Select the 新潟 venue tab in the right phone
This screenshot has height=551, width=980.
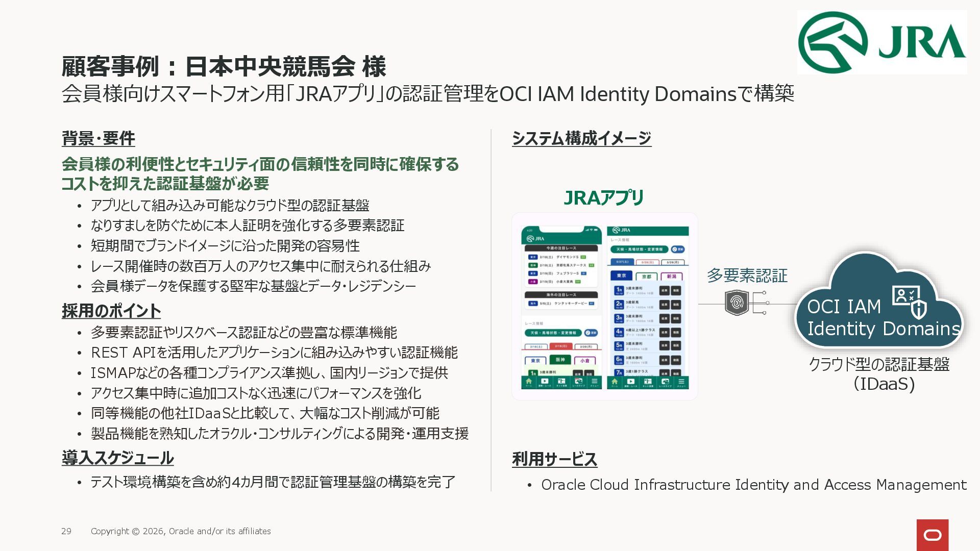(x=672, y=276)
